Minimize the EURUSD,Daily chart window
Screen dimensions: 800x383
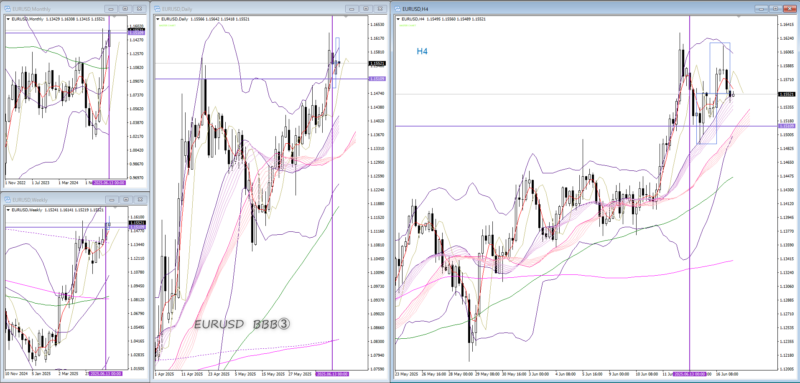tap(352, 9)
